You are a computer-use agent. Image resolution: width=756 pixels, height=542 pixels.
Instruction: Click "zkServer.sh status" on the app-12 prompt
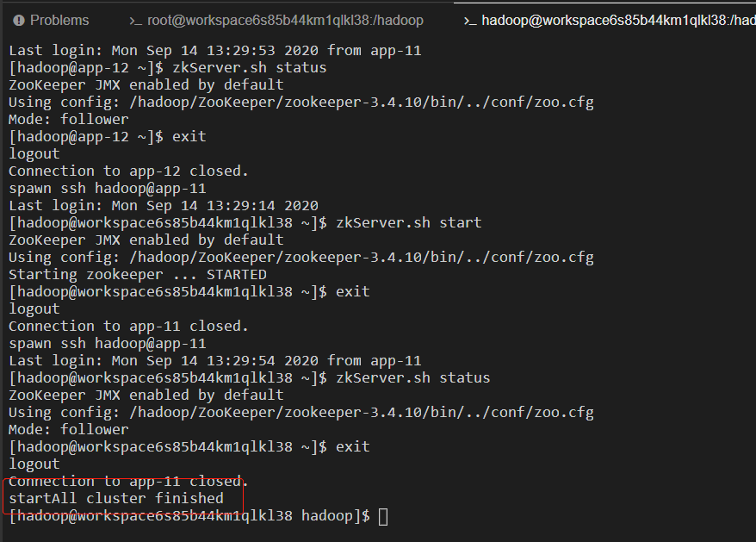pyautogui.click(x=249, y=67)
